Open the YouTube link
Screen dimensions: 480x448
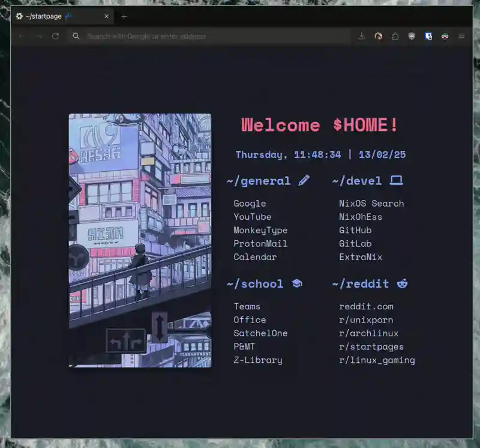point(253,217)
